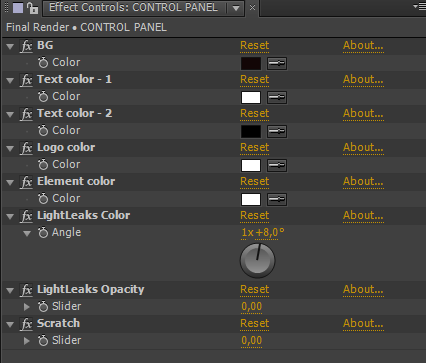Select the Effect Controls: CONTROL PANEL tab
This screenshot has height=363, width=426.
pyautogui.click(x=133, y=7)
